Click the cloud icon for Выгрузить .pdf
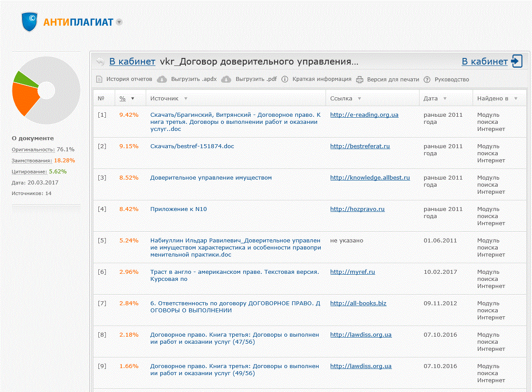This screenshot has width=532, height=392. 226,80
